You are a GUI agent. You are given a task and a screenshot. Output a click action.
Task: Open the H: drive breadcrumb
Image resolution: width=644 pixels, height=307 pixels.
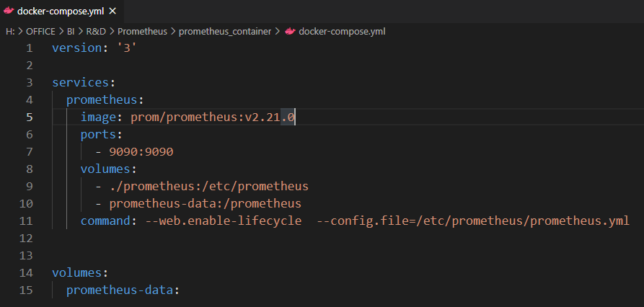(10, 32)
